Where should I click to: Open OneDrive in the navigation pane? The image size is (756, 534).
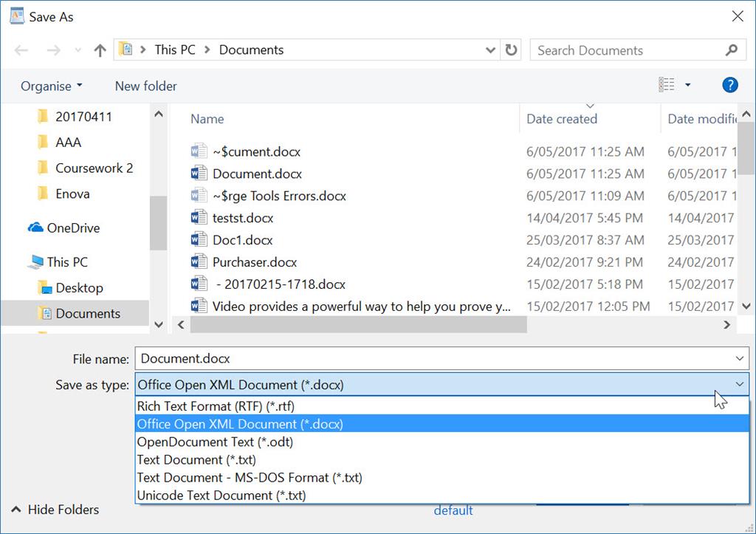click(63, 227)
